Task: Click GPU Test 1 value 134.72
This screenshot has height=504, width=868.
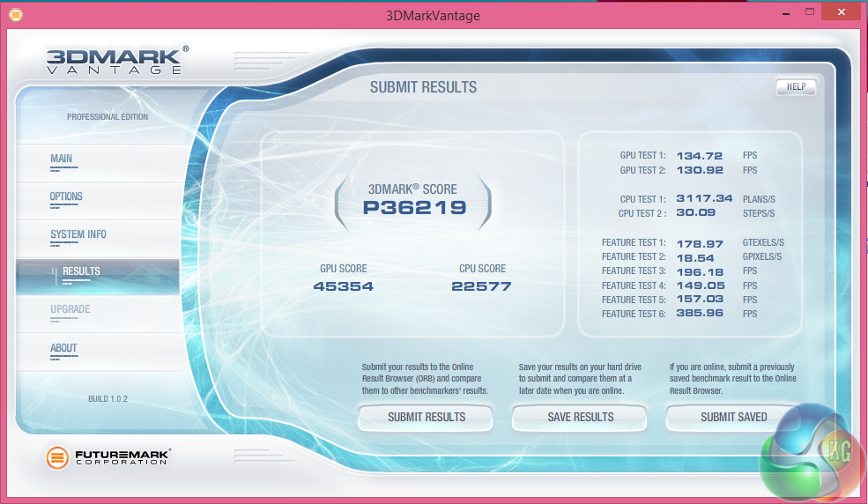Action: pos(700,156)
